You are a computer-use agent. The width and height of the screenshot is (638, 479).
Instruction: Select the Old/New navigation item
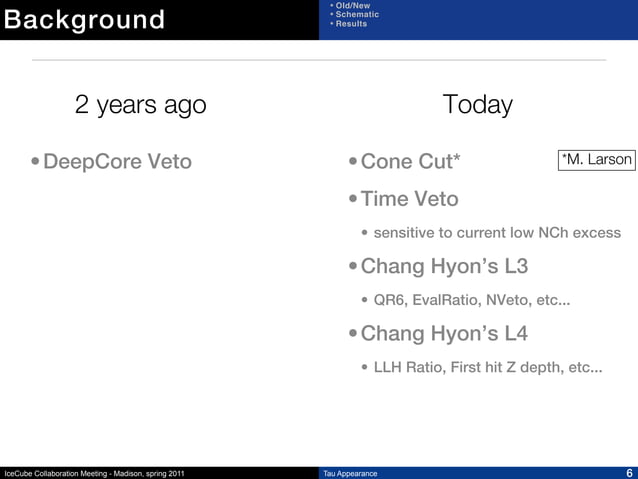(x=353, y=6)
